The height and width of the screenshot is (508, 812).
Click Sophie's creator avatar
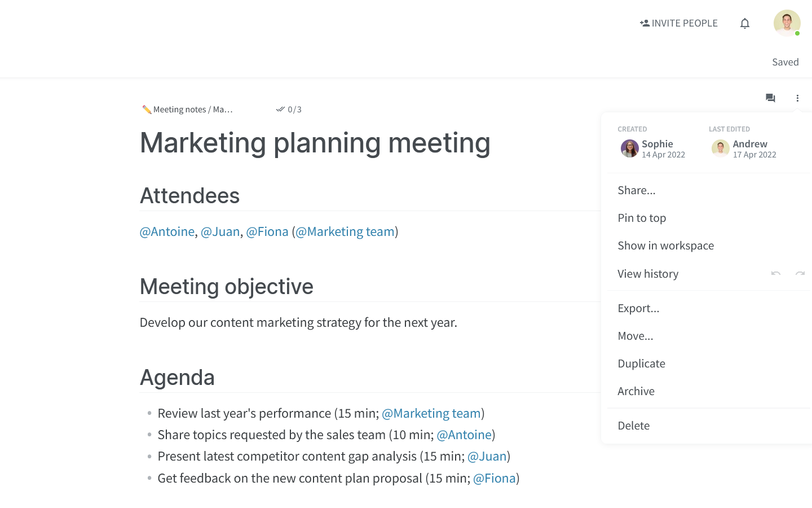coord(629,148)
